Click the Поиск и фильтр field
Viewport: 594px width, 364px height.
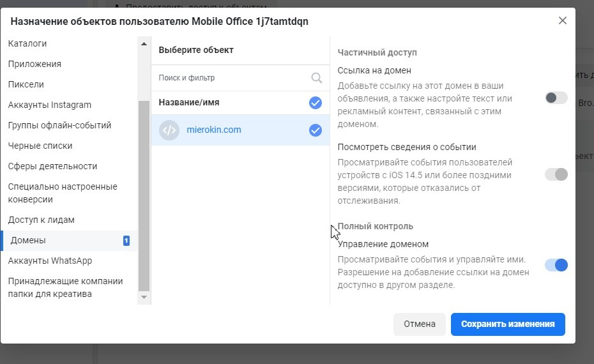(233, 78)
